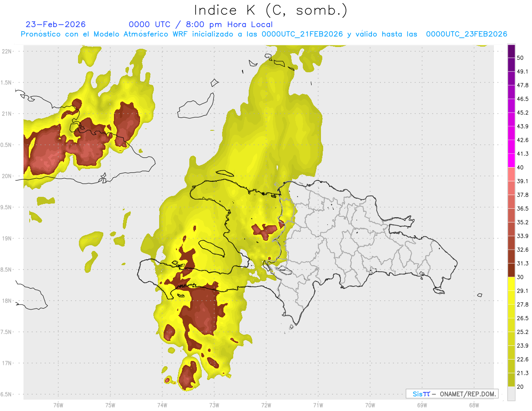Select the 74W longitude axis label
Viewport: 532px width, 411px height.
coord(162,405)
